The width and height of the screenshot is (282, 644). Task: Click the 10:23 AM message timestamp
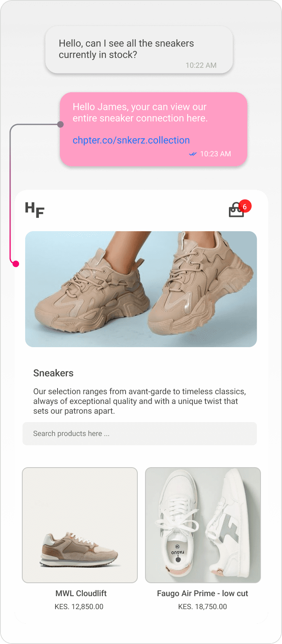pyautogui.click(x=216, y=154)
